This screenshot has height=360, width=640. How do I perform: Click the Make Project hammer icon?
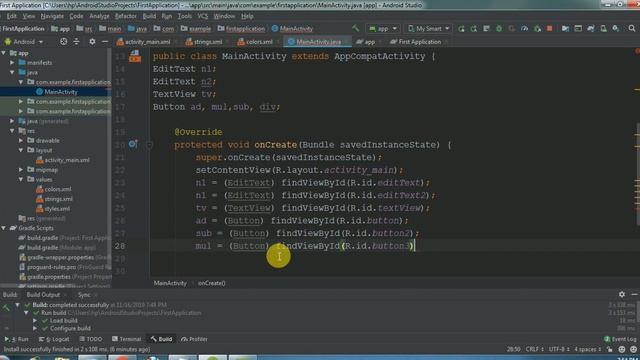pyautogui.click(x=356, y=28)
